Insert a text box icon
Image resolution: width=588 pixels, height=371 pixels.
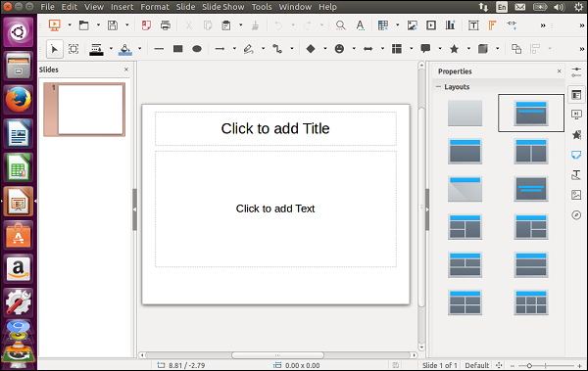[473, 25]
